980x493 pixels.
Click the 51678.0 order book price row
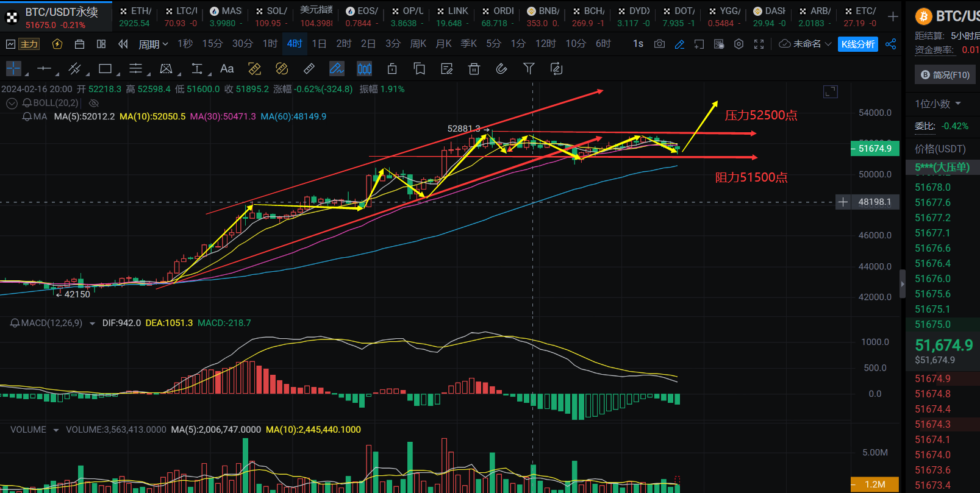(932, 187)
